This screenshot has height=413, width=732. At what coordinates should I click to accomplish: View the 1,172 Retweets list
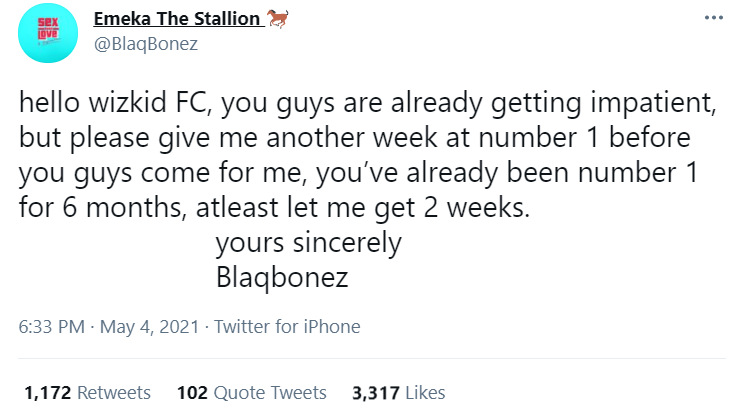click(x=86, y=392)
